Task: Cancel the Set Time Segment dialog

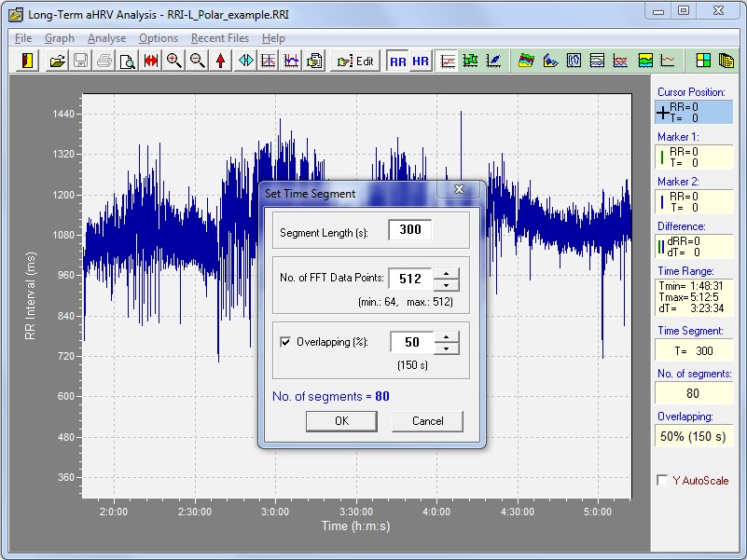Action: (427, 420)
